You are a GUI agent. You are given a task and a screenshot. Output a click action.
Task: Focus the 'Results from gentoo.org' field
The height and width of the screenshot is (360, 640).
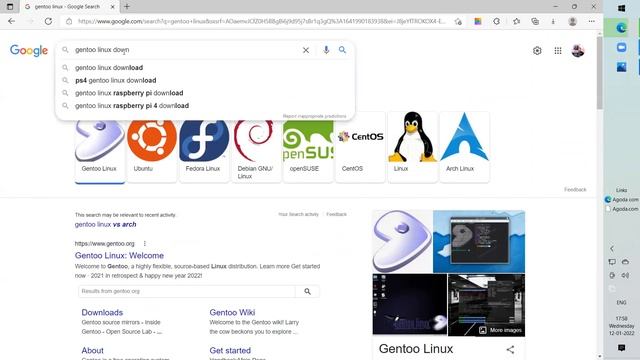[187, 291]
